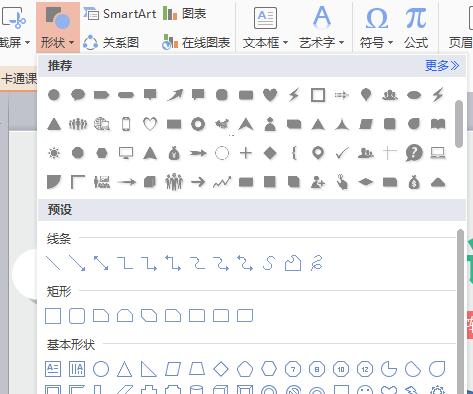Select the solid heart recommended shape

click(x=270, y=95)
